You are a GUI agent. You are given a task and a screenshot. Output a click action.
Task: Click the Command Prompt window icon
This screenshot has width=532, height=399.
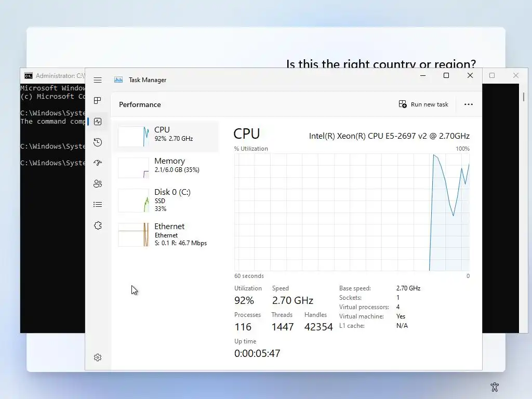click(29, 76)
